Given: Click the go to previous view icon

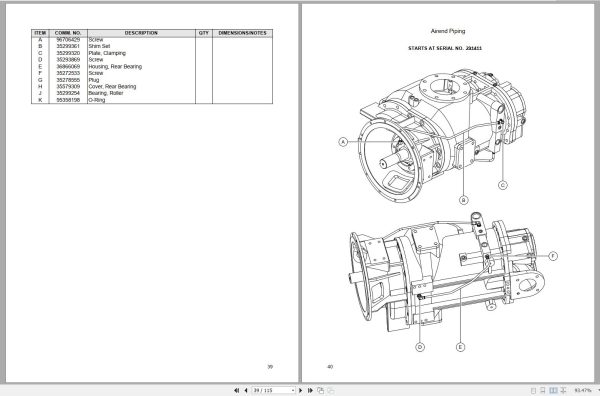Looking at the screenshot, I should [320, 390].
